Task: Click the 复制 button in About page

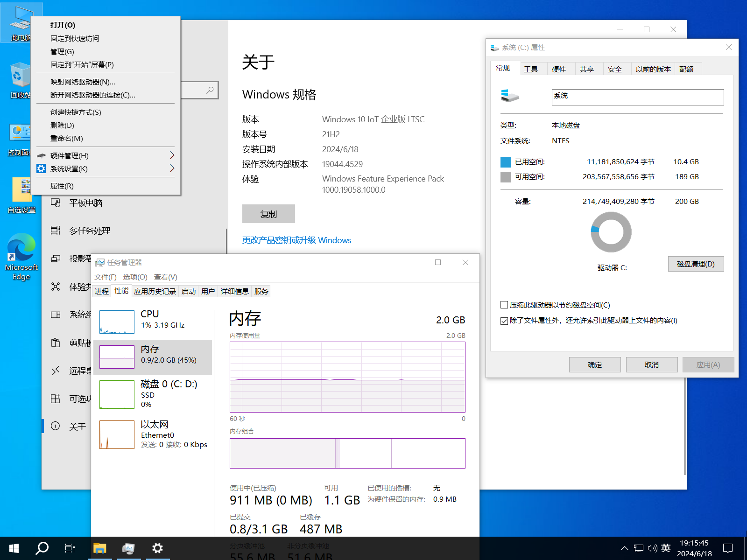Action: click(x=268, y=214)
